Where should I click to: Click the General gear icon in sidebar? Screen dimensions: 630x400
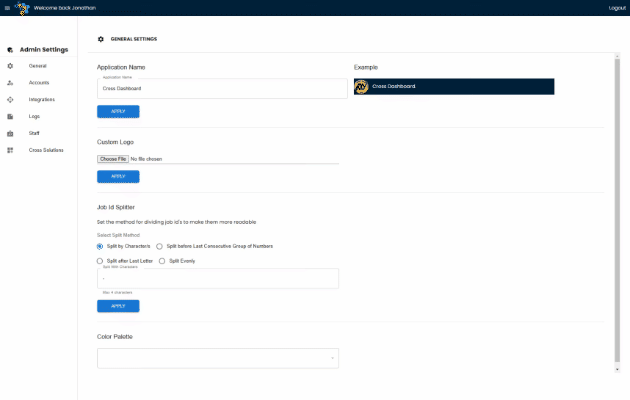point(10,66)
